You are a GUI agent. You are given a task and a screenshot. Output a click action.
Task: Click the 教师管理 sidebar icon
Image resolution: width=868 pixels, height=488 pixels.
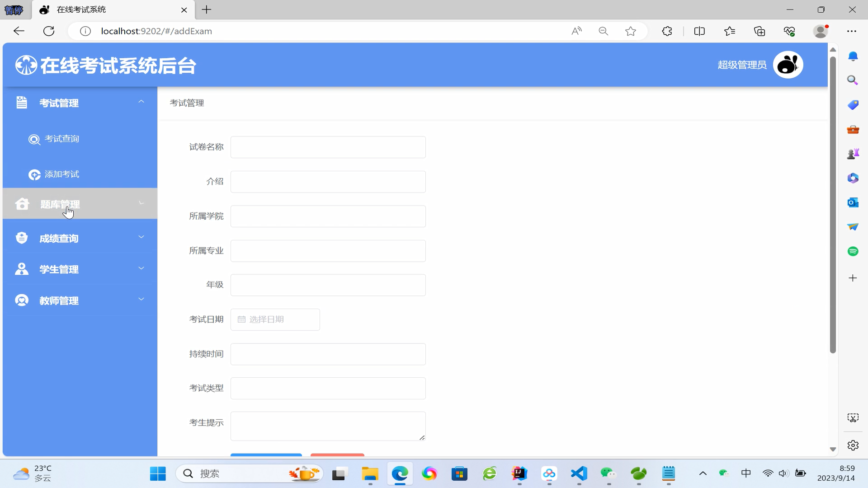click(22, 300)
